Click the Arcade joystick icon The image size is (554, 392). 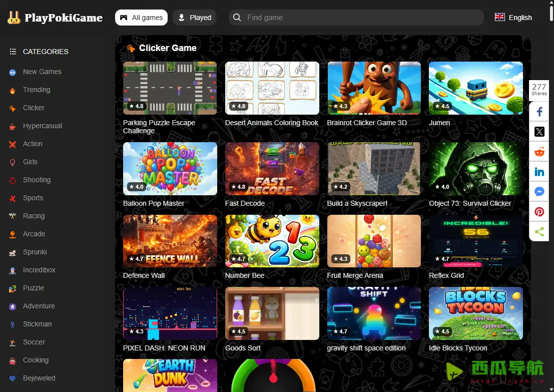pos(13,234)
